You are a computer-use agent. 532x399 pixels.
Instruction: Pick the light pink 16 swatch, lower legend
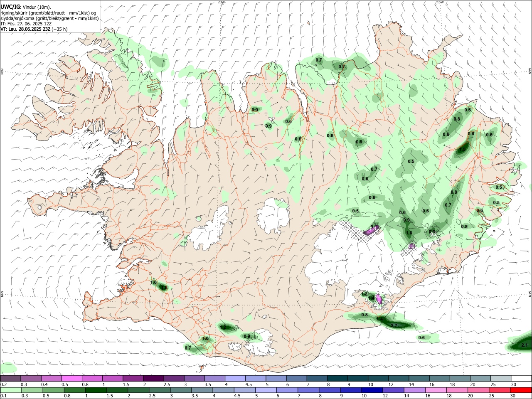pyautogui.click(x=436, y=390)
